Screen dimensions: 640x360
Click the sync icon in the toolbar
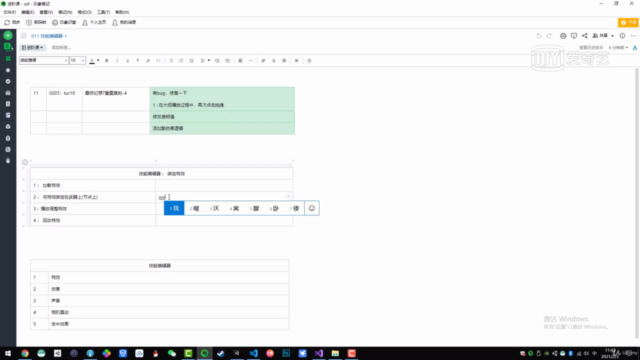(x=12, y=22)
